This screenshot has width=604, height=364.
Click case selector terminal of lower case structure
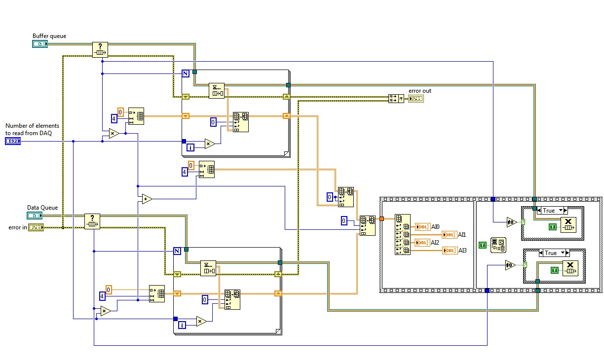[x=525, y=265]
